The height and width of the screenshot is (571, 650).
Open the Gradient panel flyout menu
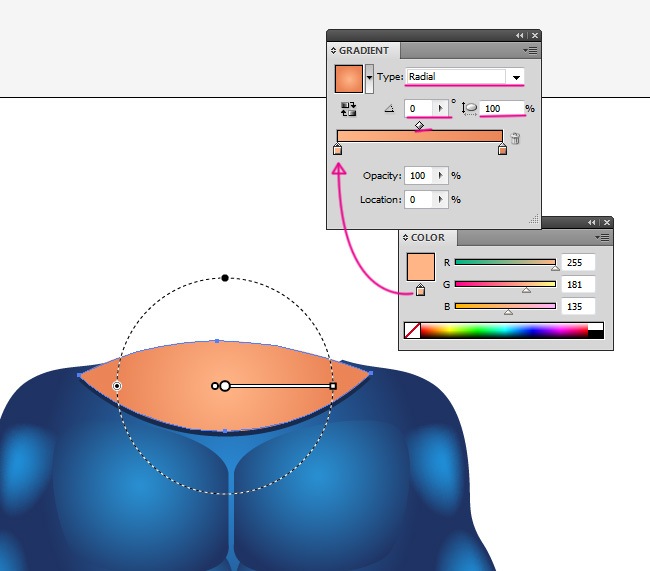coord(530,50)
